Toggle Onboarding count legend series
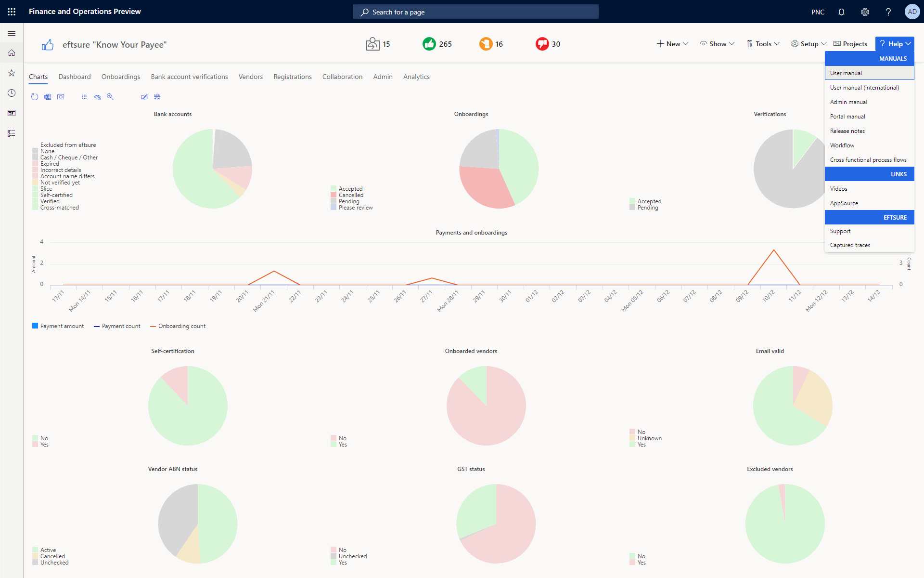 (x=178, y=326)
